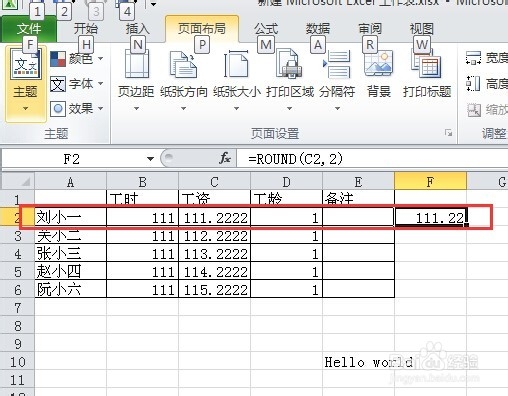Screen dimensions: 508x396
Task: Select column E header
Action: pos(358,182)
